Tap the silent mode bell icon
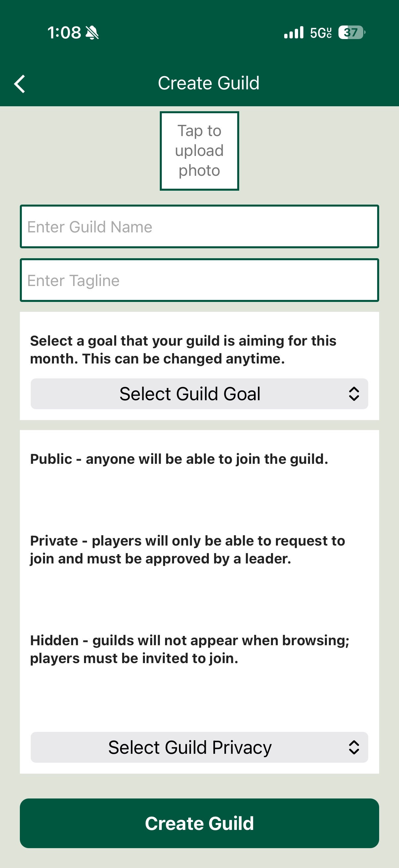 pos(92,33)
